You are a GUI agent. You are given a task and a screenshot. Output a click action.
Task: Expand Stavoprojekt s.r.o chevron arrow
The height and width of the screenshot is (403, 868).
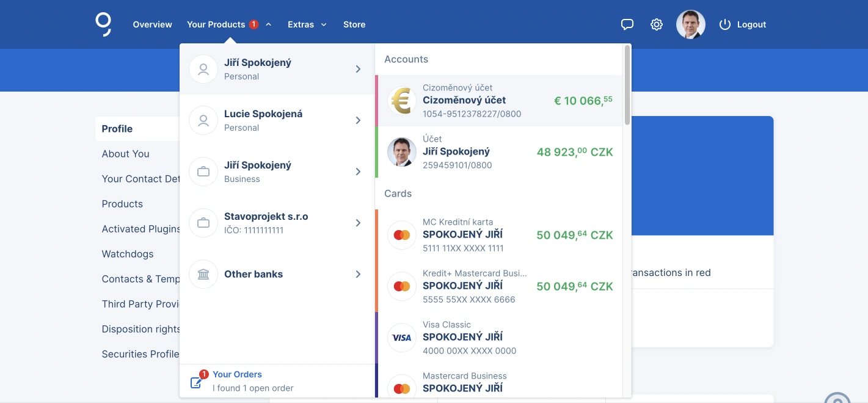point(358,223)
